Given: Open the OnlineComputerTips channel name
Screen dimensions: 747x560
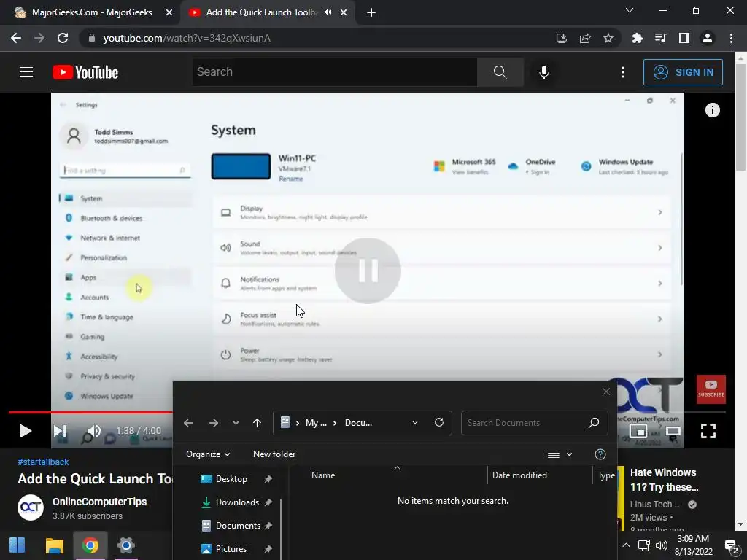Looking at the screenshot, I should [99, 502].
